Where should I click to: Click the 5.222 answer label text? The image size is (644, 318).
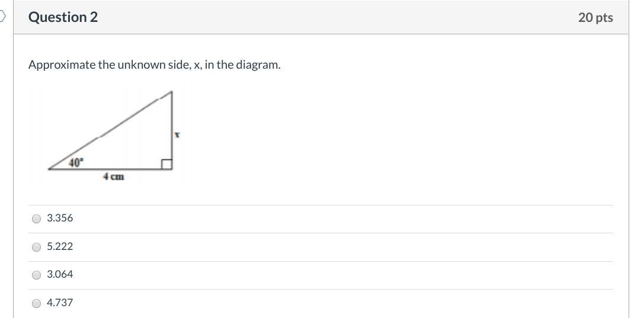(x=60, y=246)
